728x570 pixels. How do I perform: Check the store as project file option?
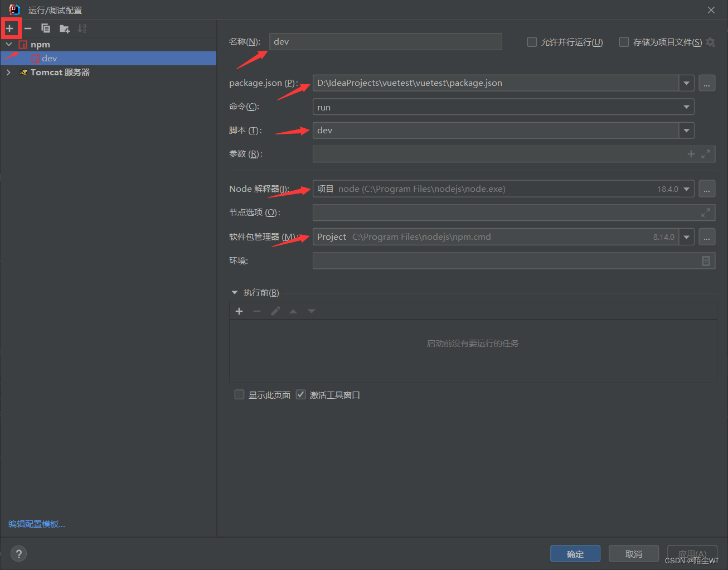click(624, 42)
